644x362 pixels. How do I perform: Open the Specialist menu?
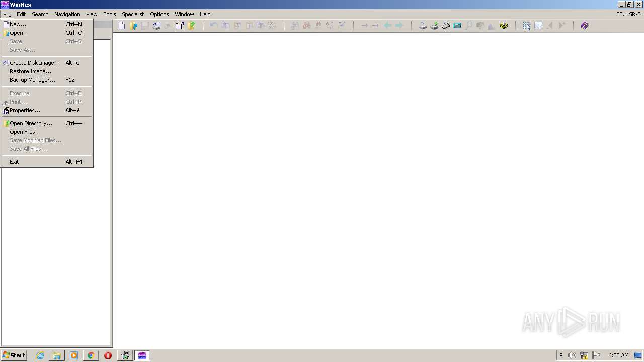pyautogui.click(x=133, y=14)
